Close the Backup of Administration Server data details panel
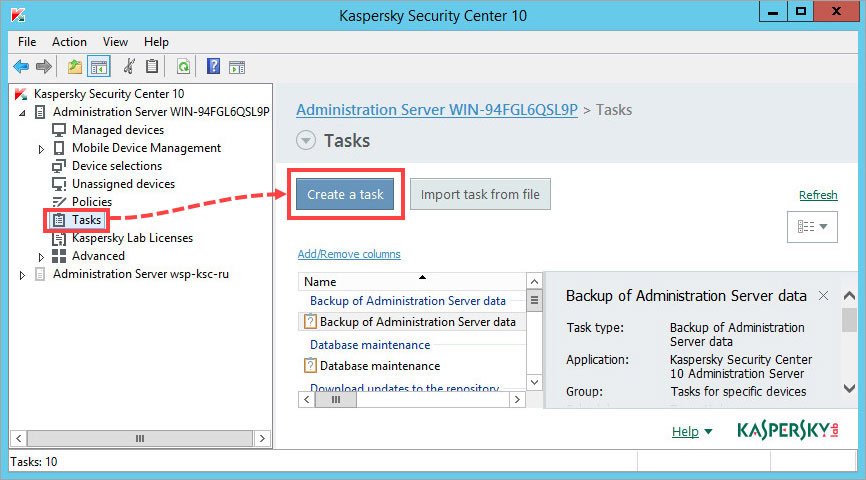The width and height of the screenshot is (866, 480). (x=823, y=296)
